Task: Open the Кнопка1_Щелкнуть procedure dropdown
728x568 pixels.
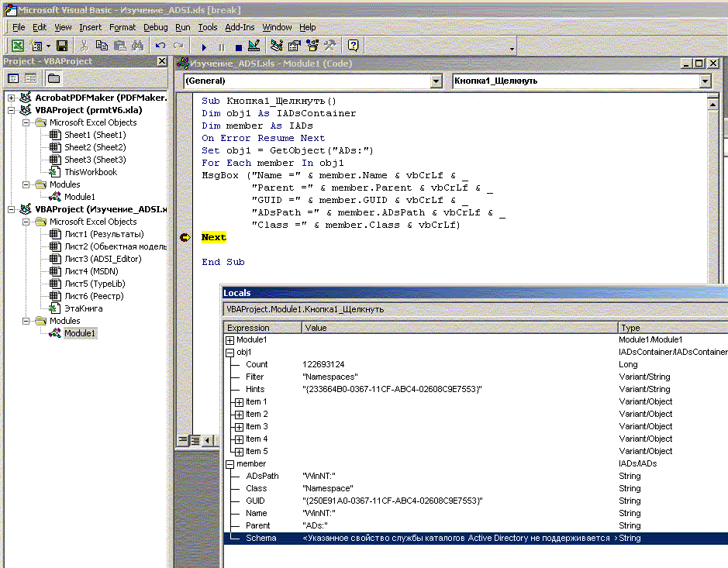Action: click(704, 81)
